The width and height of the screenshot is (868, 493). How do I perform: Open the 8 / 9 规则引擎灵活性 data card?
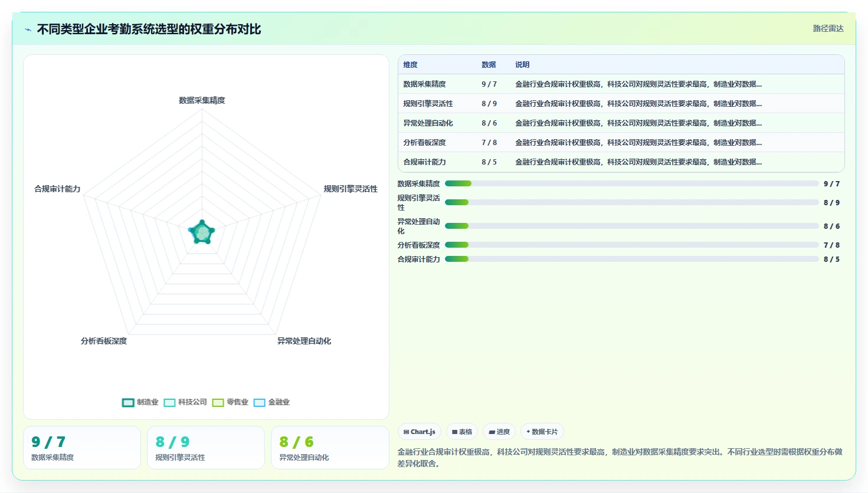point(206,448)
